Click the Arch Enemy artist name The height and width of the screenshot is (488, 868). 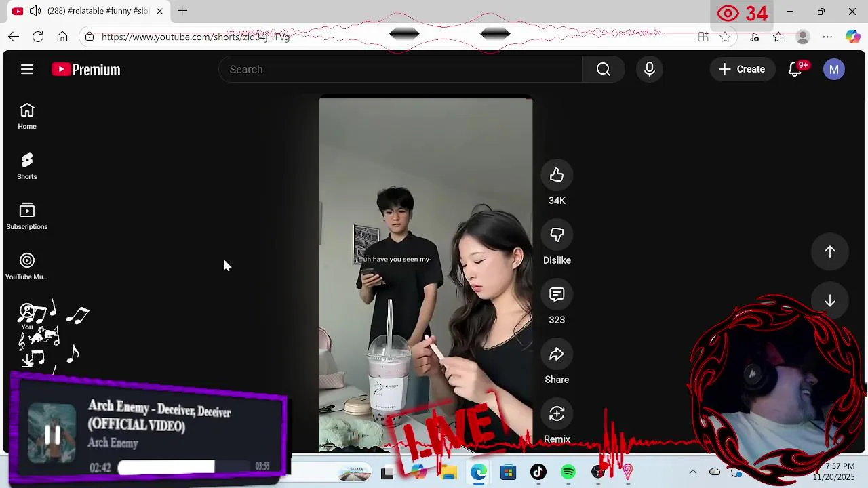pyautogui.click(x=113, y=443)
